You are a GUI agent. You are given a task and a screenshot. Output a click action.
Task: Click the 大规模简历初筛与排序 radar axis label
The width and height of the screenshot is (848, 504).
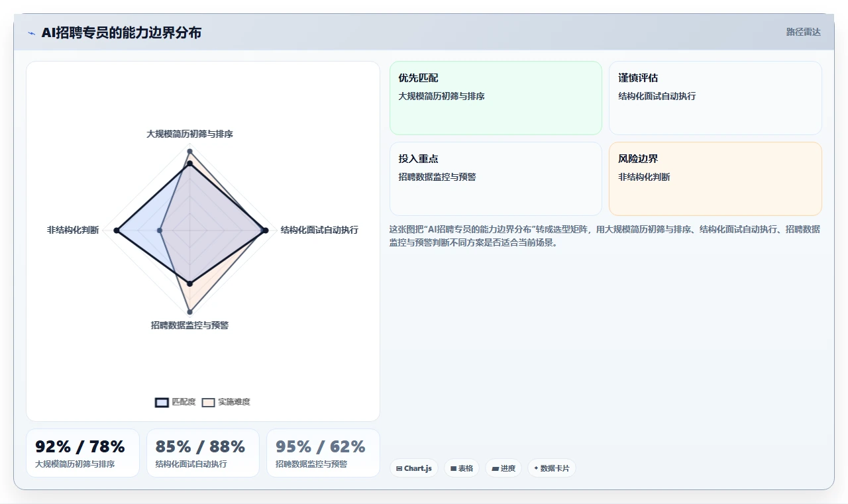pyautogui.click(x=189, y=134)
